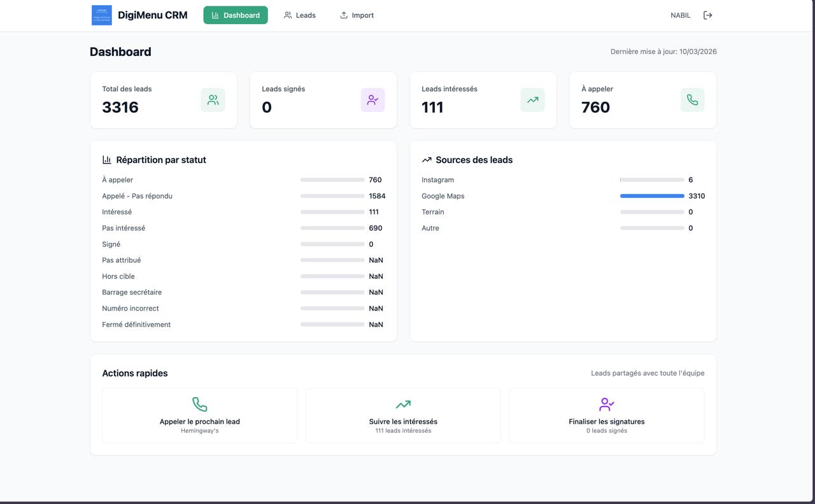Click the Google Maps progress bar
Screen dimensions: 815x504
(651, 195)
